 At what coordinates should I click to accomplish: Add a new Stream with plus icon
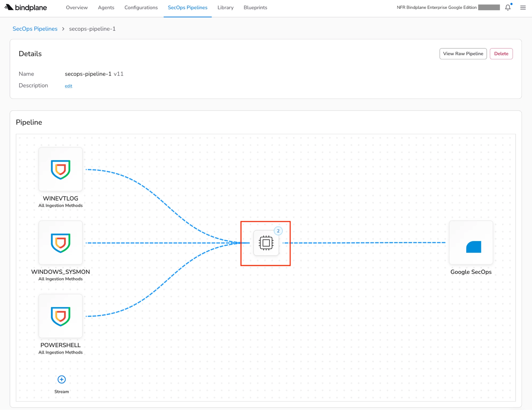61,379
